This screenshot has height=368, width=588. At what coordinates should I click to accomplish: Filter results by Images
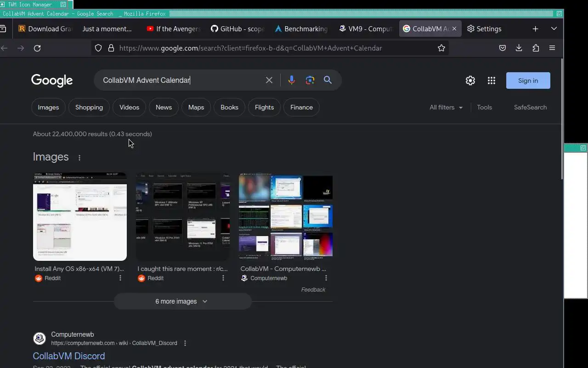[x=48, y=107]
